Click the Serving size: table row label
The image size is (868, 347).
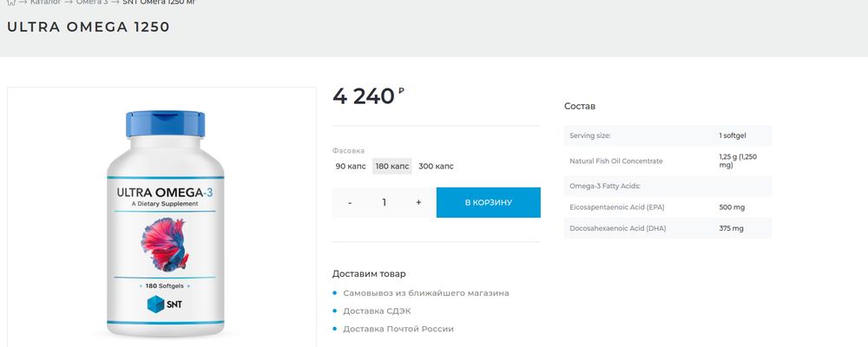(589, 135)
